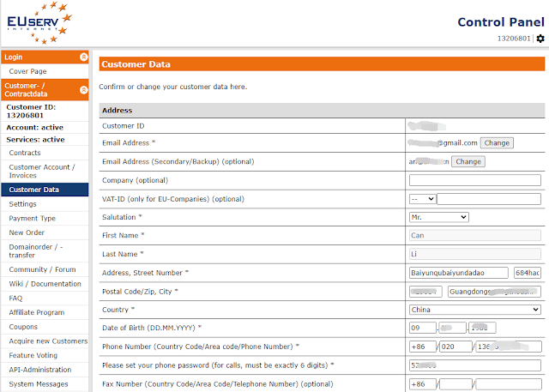Click the Company (optional) input field
The width and height of the screenshot is (549, 392).
(475, 180)
